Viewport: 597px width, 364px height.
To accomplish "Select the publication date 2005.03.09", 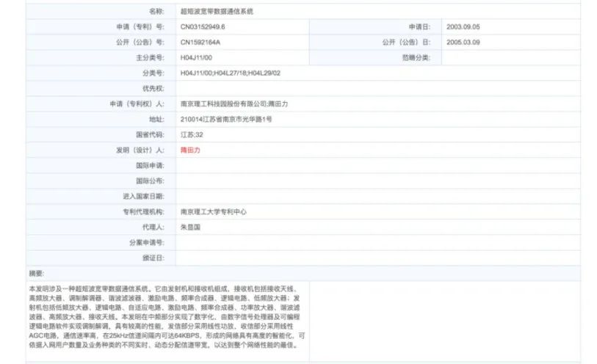I will point(463,43).
